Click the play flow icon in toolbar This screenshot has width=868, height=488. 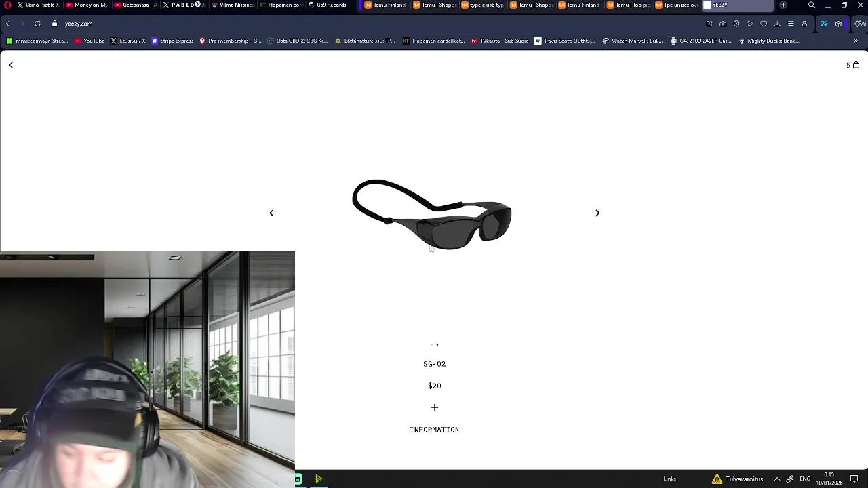[750, 24]
